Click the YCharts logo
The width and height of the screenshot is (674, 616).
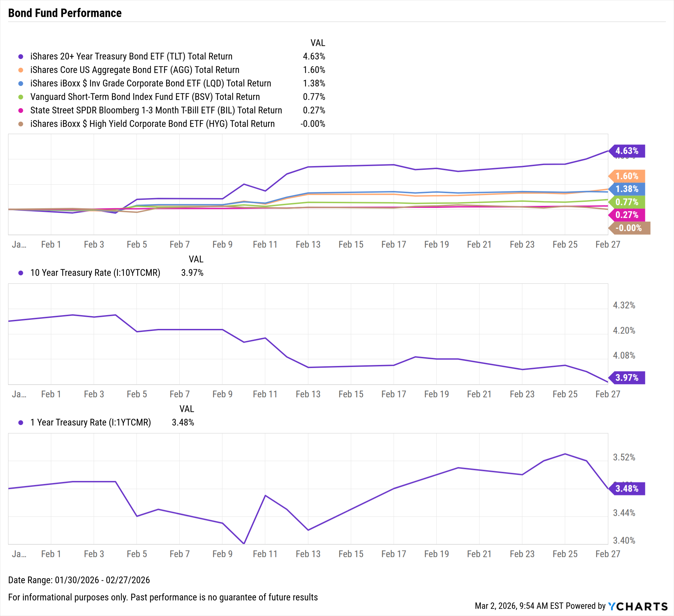click(x=638, y=606)
